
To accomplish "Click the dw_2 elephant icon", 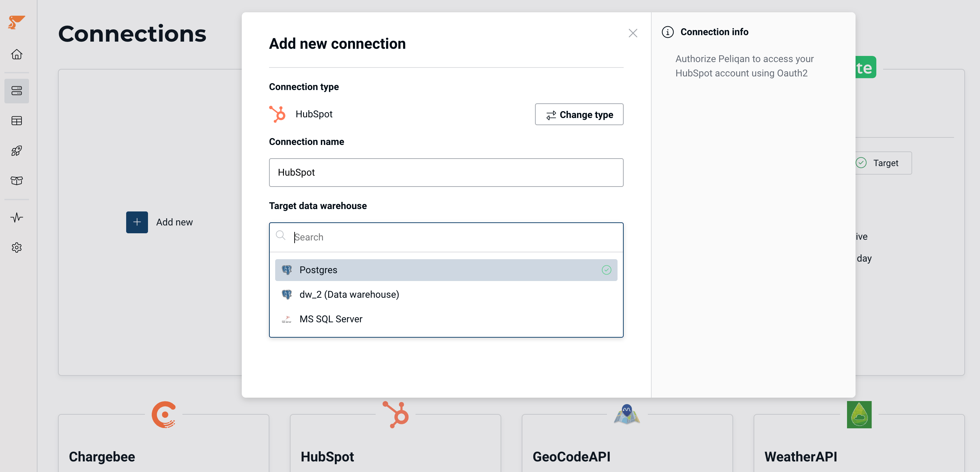I will click(286, 294).
